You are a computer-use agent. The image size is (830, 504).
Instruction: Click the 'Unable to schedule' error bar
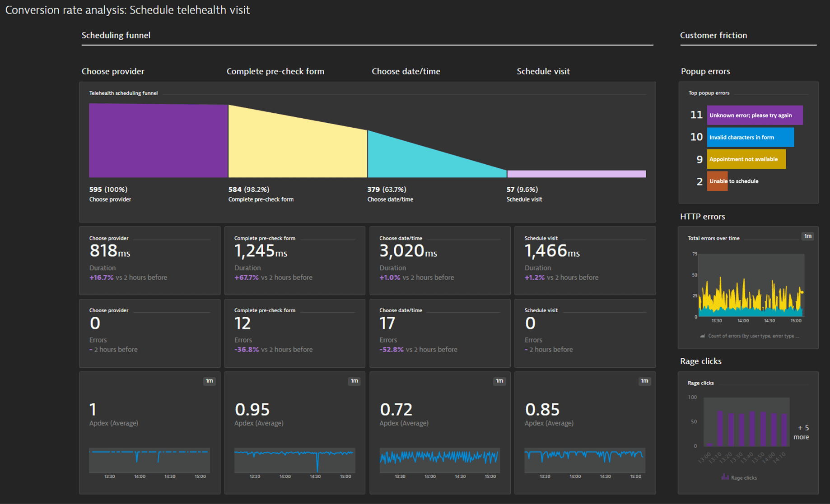(x=717, y=181)
